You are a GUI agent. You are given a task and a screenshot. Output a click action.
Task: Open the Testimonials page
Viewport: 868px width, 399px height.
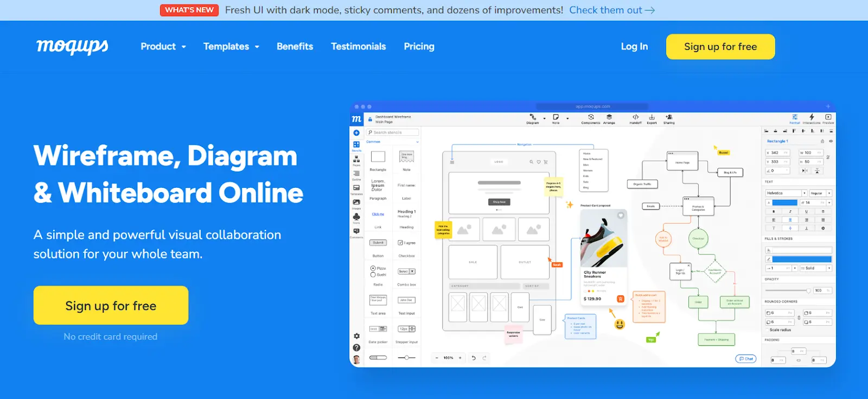tap(359, 47)
